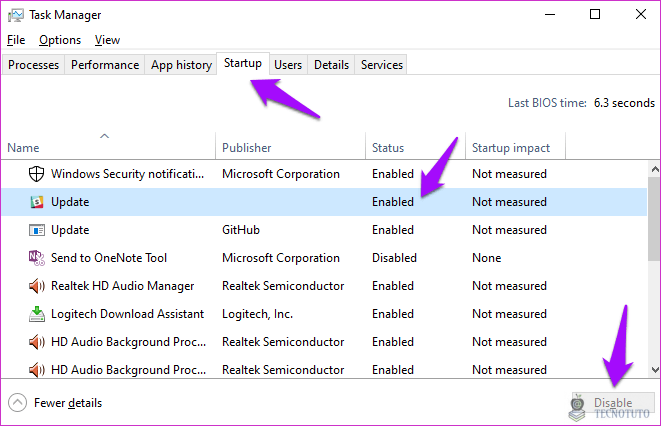Close the Task Manager window
This screenshot has height=426, width=661.
641,14
